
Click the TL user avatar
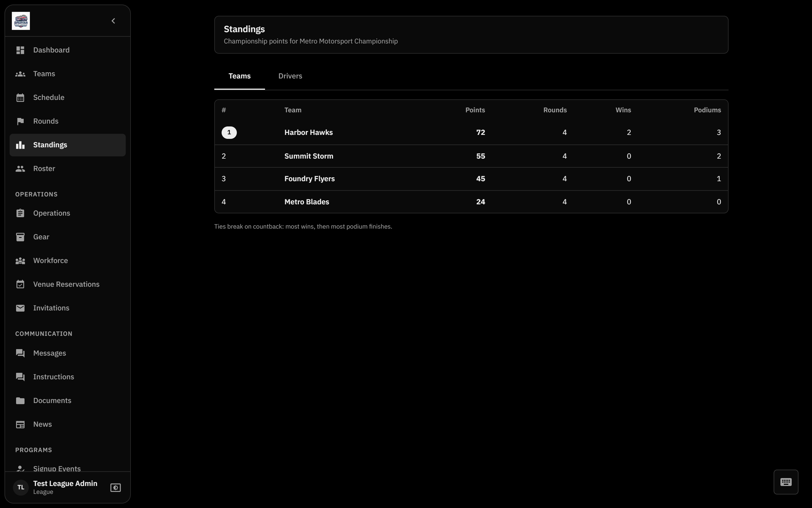pyautogui.click(x=21, y=487)
